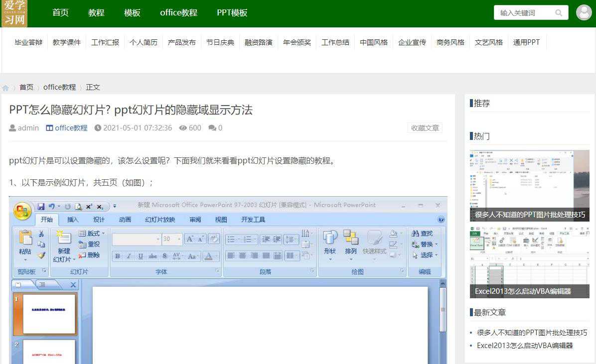Expand the Layout (版式) dropdown
596x364 pixels.
tap(103, 234)
